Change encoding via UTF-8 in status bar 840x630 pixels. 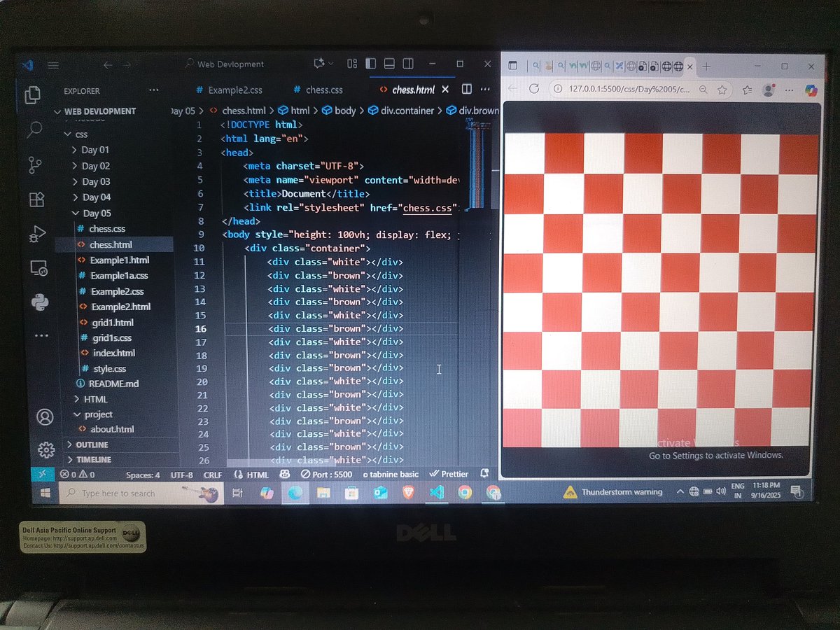tap(181, 475)
